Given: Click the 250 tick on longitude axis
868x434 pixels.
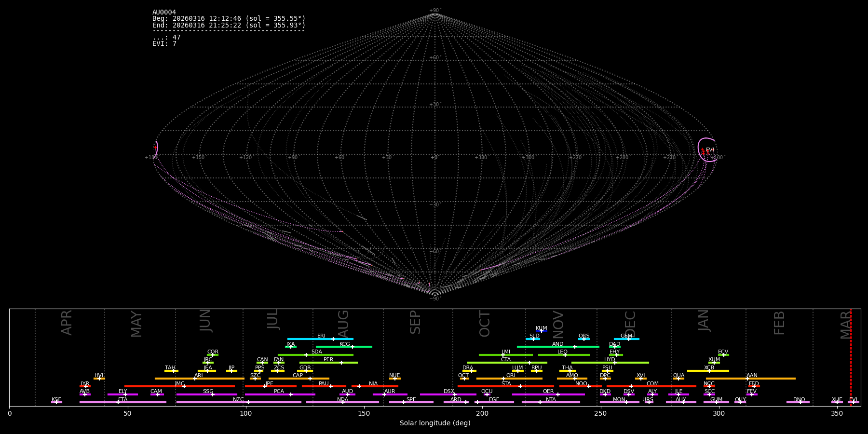Looking at the screenshot, I should tap(600, 413).
